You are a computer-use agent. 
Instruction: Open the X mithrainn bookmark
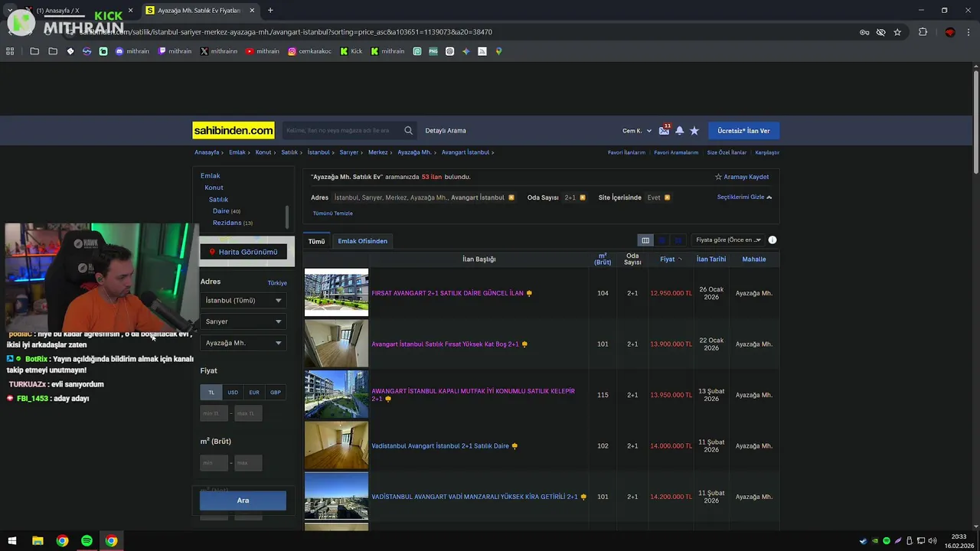click(x=219, y=51)
